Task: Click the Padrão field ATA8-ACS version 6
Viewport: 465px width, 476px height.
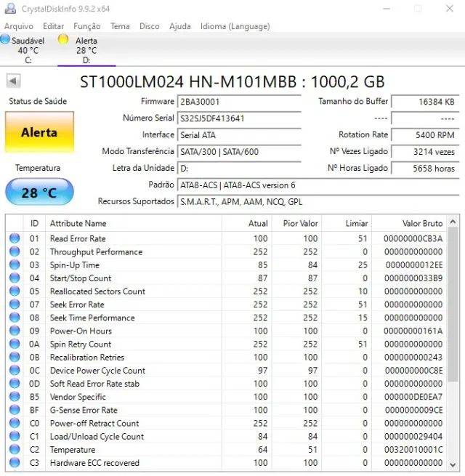Action: coord(318,185)
